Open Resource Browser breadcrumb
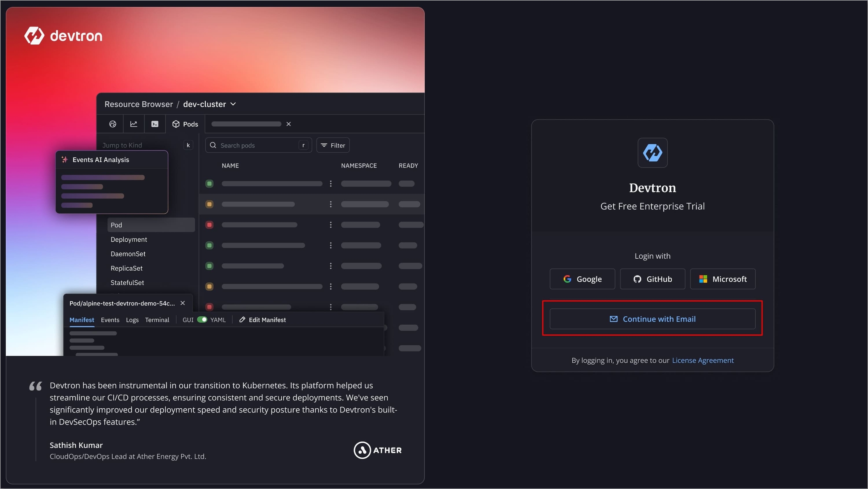The height and width of the screenshot is (489, 868). tap(139, 104)
